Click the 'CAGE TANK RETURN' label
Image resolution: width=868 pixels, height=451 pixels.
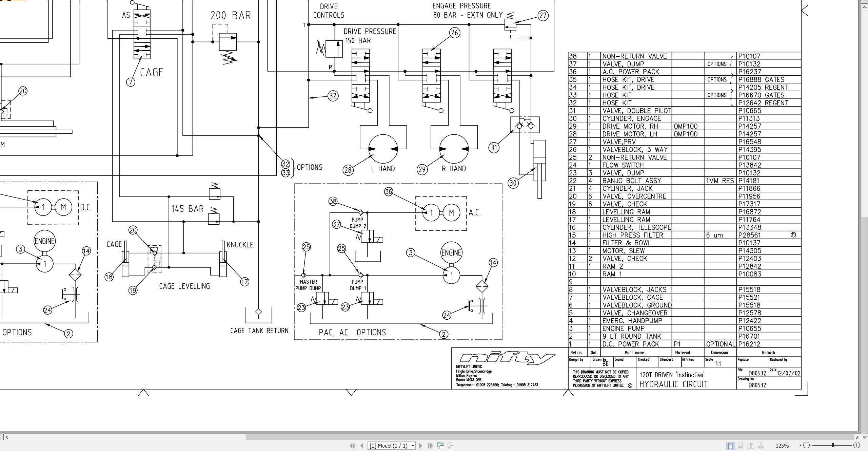tap(259, 331)
